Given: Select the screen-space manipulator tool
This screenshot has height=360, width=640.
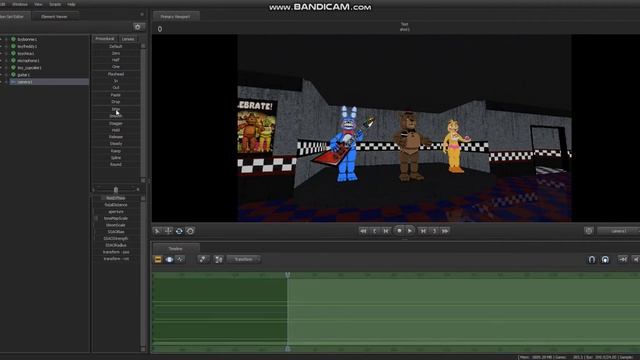Looking at the screenshot, I should 190,231.
